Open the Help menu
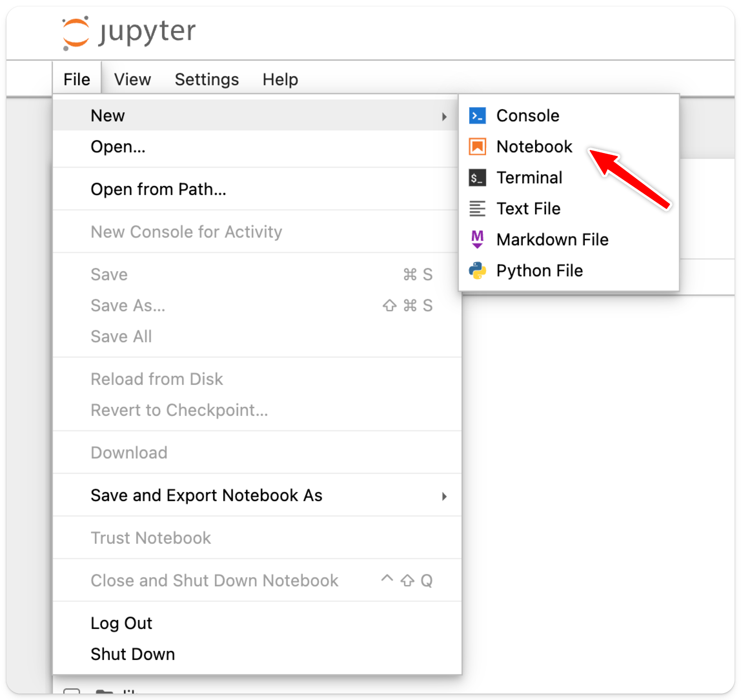 (x=280, y=79)
